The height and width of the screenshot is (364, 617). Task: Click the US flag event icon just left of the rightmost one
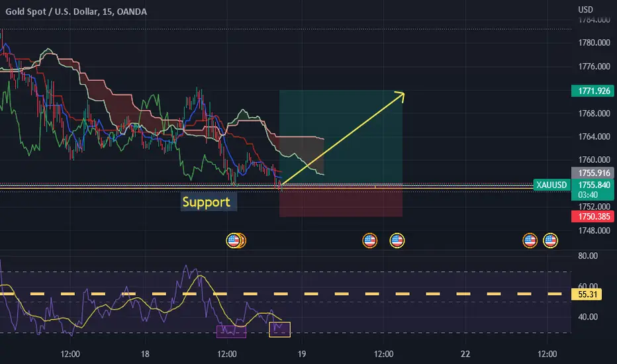[x=530, y=240]
